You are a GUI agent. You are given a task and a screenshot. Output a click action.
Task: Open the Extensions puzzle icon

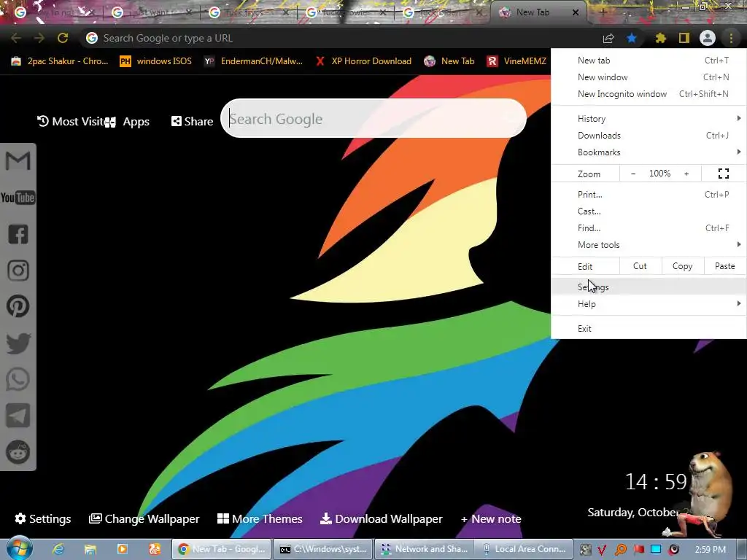661,38
